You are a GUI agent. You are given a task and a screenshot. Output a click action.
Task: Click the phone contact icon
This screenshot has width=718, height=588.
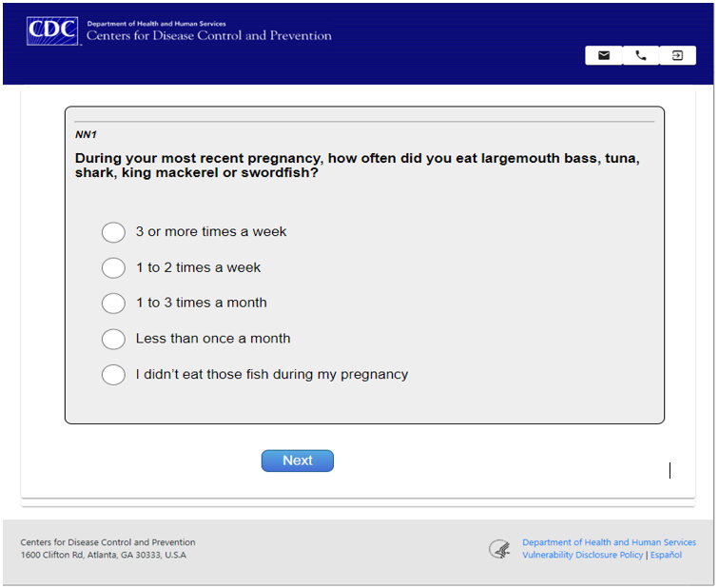[641, 56]
